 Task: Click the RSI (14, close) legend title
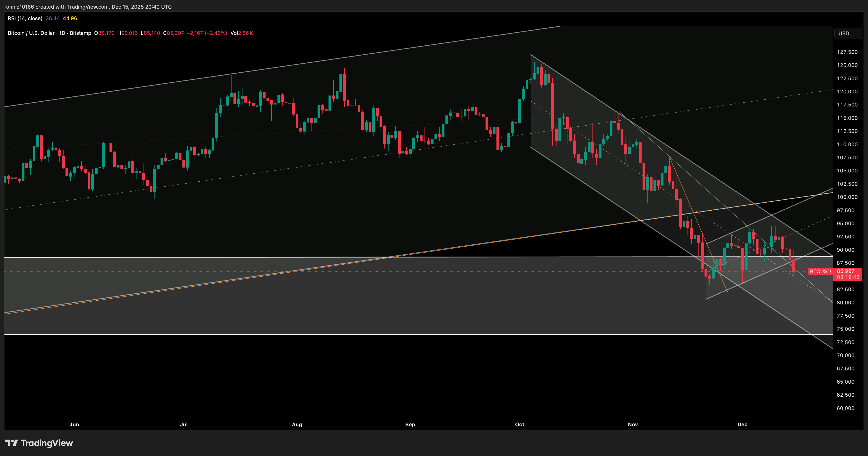pos(25,19)
